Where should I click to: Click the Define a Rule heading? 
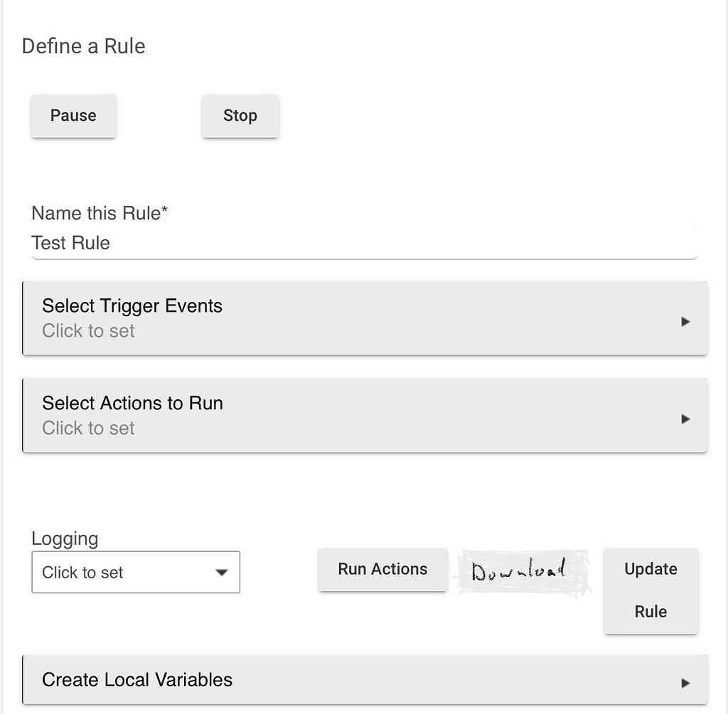pos(83,45)
